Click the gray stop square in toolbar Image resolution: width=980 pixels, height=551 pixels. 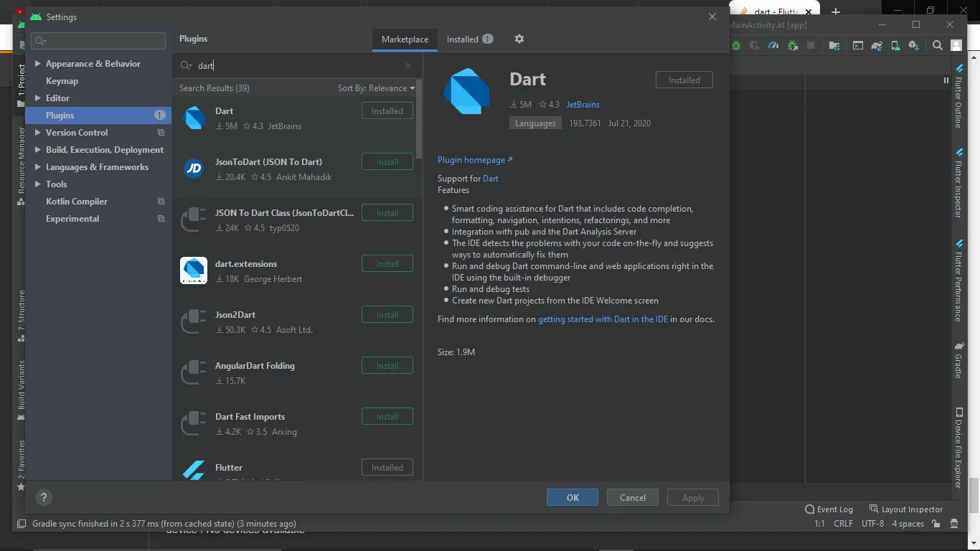811,45
